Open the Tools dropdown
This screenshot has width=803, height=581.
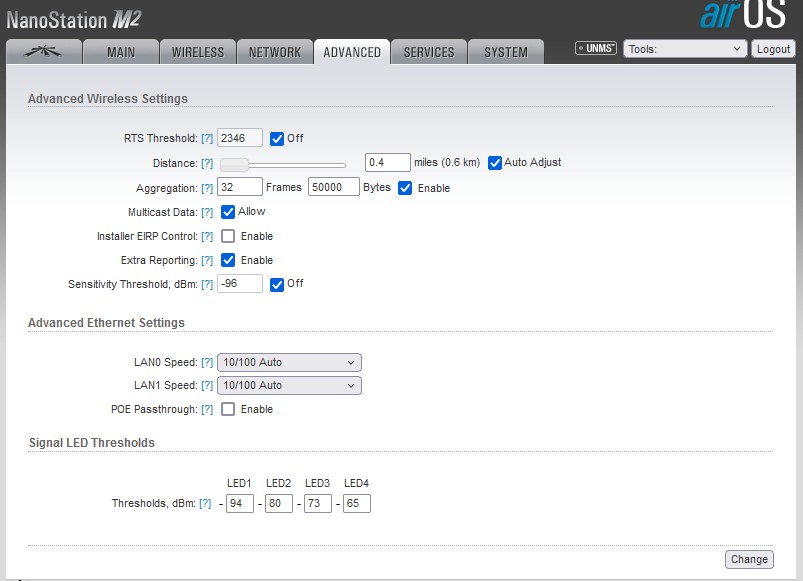[685, 49]
